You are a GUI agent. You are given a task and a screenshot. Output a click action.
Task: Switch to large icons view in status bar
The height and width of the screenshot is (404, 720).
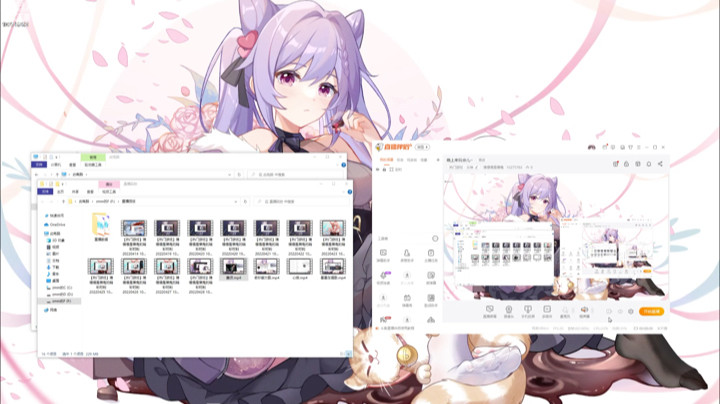click(349, 354)
